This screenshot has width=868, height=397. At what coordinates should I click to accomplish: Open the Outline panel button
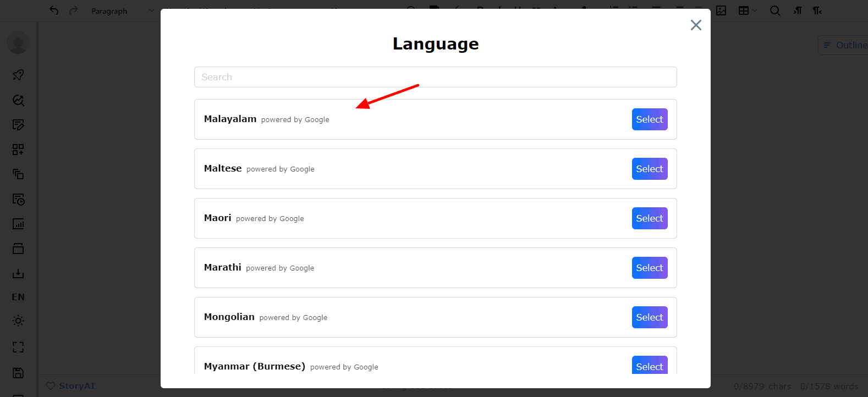coord(844,45)
